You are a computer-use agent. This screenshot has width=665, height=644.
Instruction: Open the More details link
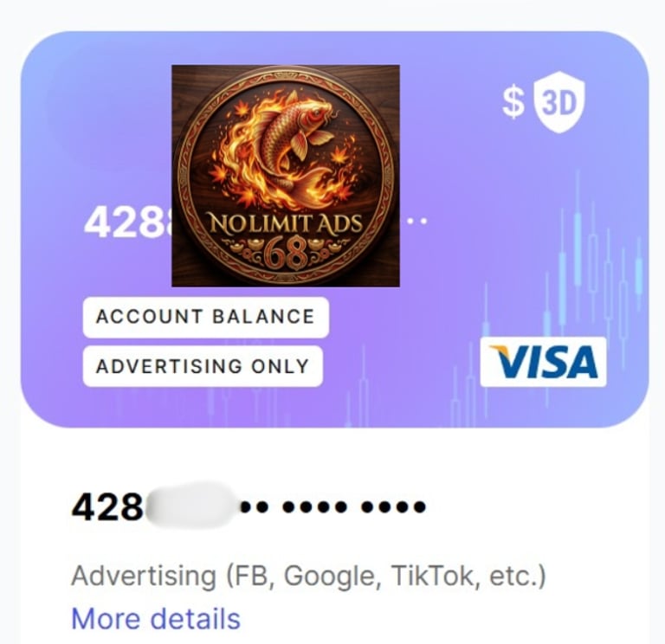[156, 618]
